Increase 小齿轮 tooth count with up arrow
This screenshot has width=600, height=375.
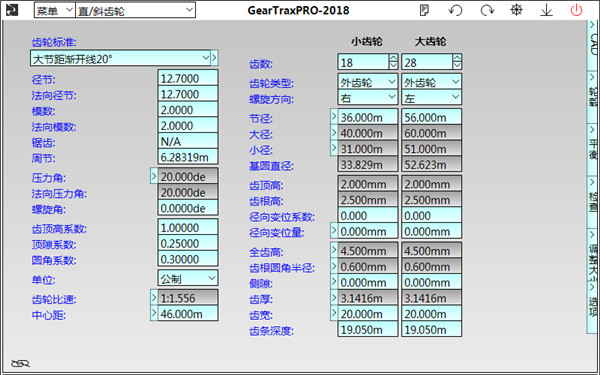point(393,58)
